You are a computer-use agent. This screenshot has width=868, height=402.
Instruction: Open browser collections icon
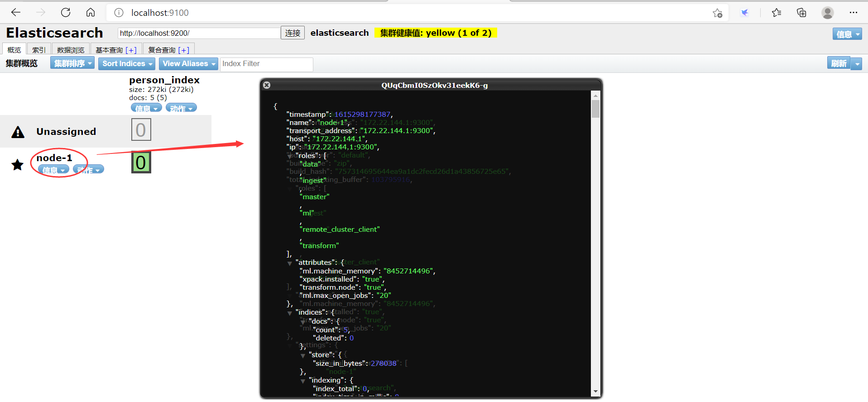(x=801, y=13)
